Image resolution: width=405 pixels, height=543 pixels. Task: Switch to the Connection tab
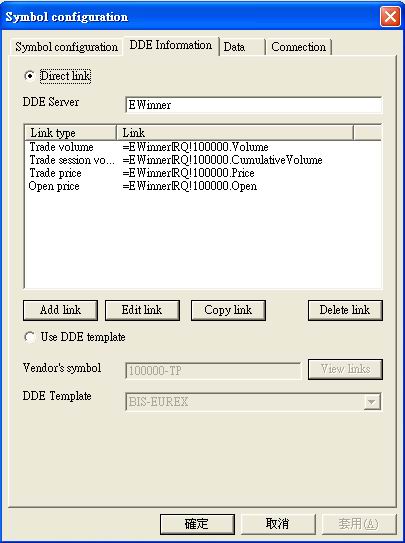point(299,47)
